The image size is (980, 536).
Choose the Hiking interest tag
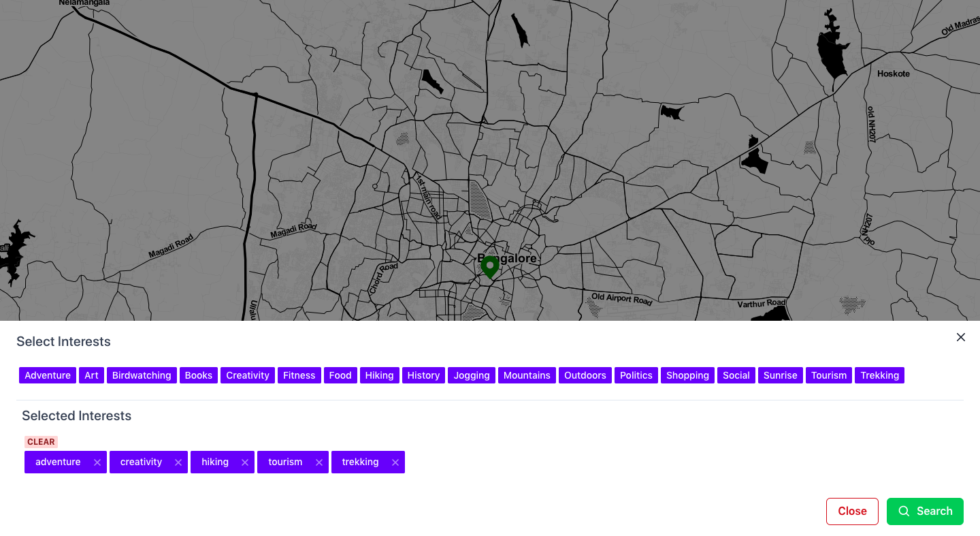tap(380, 375)
